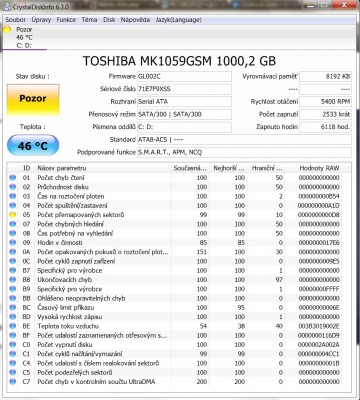The width and height of the screenshot is (360, 400).
Task: Click blue status icon for row B9
Action: 13,289
